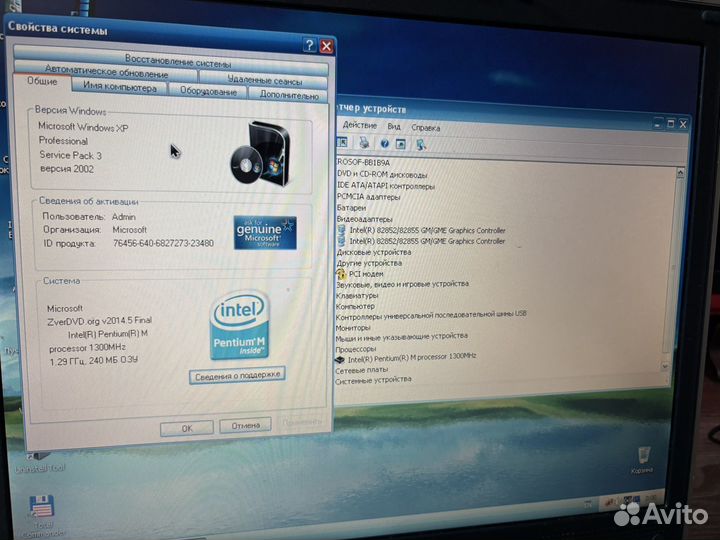Select the PCI модем device row
Image resolution: width=720 pixels, height=540 pixels.
click(x=366, y=274)
